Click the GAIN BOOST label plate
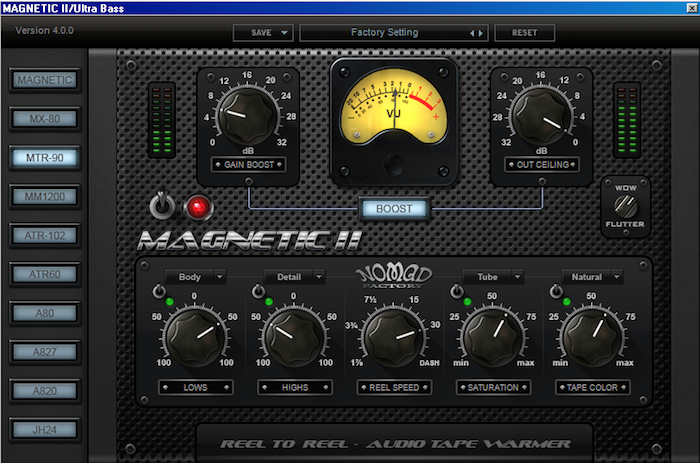Viewport: 700px width, 463px height. pos(249,165)
